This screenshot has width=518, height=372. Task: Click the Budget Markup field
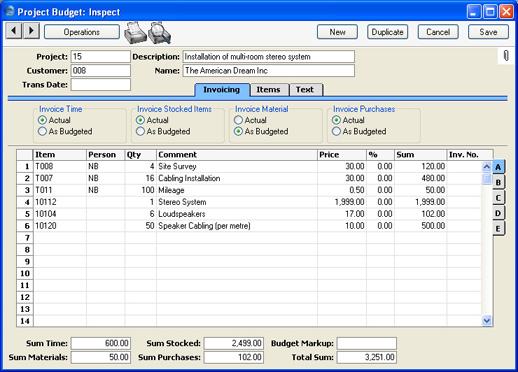tap(367, 343)
